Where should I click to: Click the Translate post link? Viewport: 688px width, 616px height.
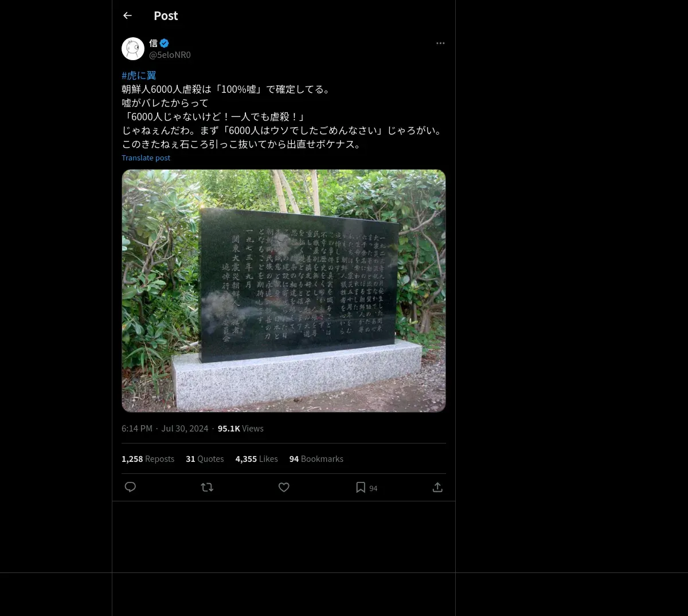coord(146,158)
